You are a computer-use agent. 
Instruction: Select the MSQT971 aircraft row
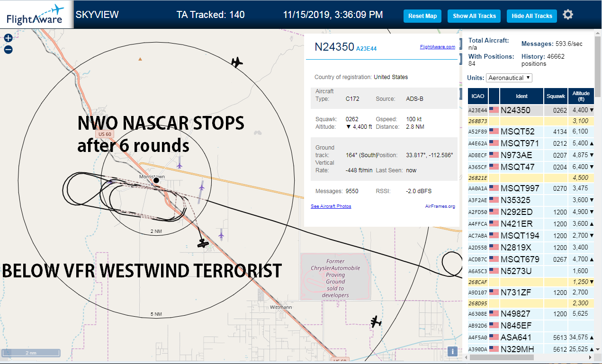click(x=531, y=143)
